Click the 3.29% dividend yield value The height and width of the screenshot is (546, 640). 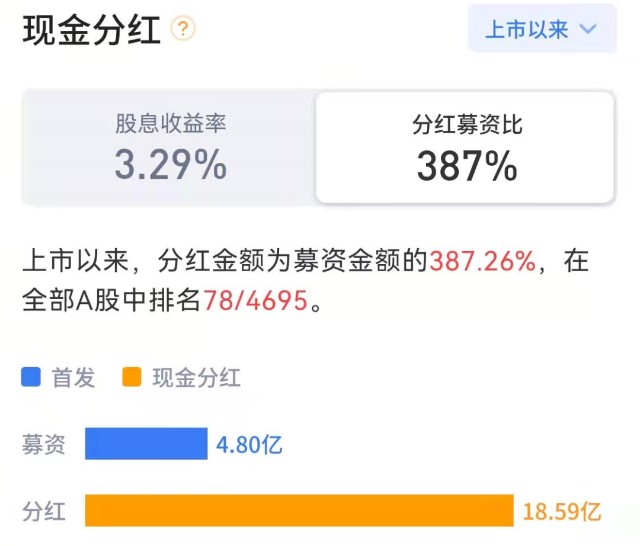170,166
